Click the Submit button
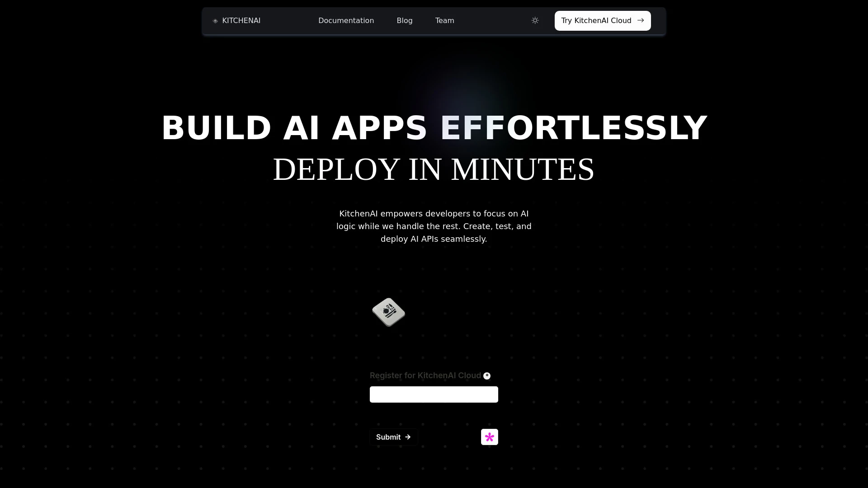The image size is (868, 488). 393,437
